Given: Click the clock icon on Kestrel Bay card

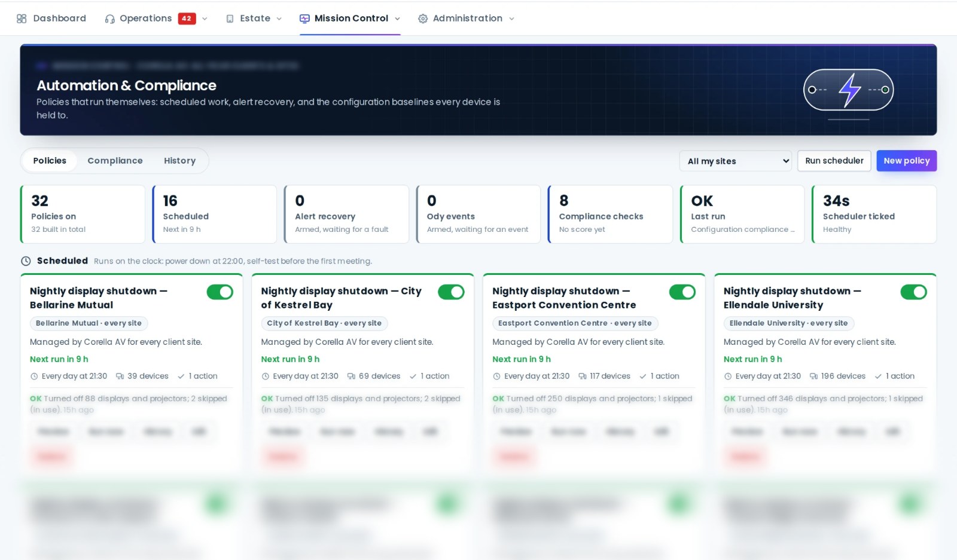Looking at the screenshot, I should point(265,377).
